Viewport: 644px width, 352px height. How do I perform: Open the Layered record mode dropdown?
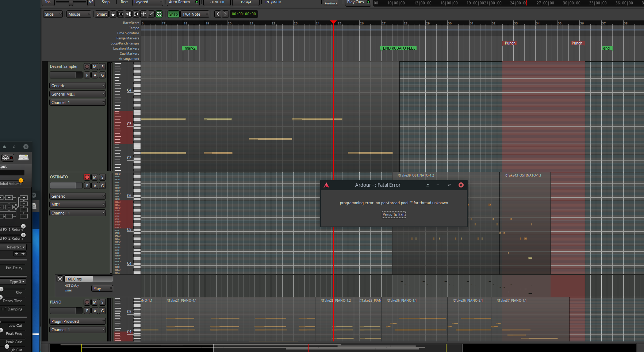coord(147,2)
